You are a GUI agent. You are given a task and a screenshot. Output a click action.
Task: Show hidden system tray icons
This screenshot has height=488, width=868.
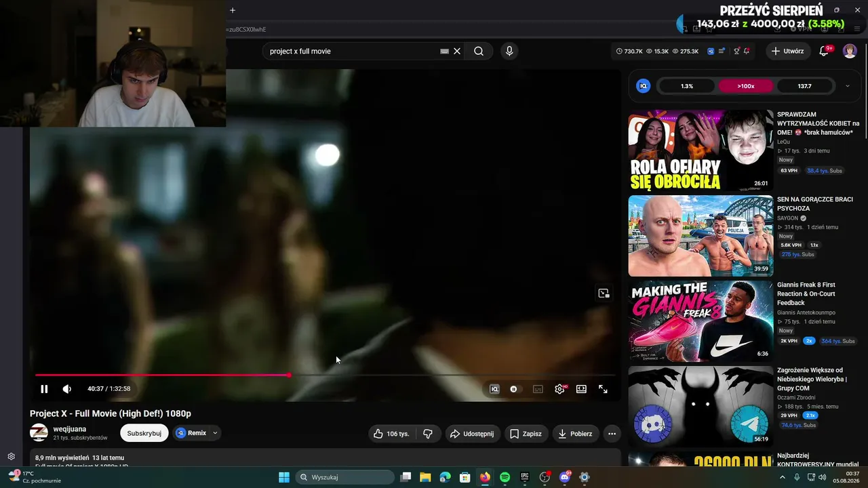point(783,477)
